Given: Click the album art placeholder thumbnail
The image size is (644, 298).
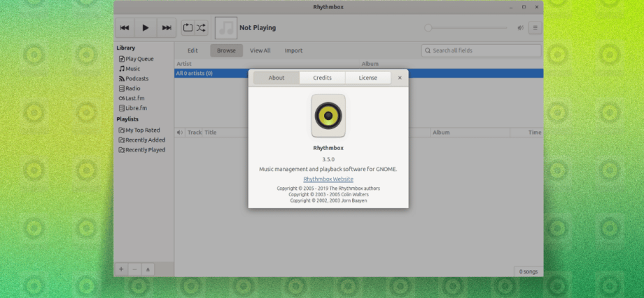Looking at the screenshot, I should point(226,28).
